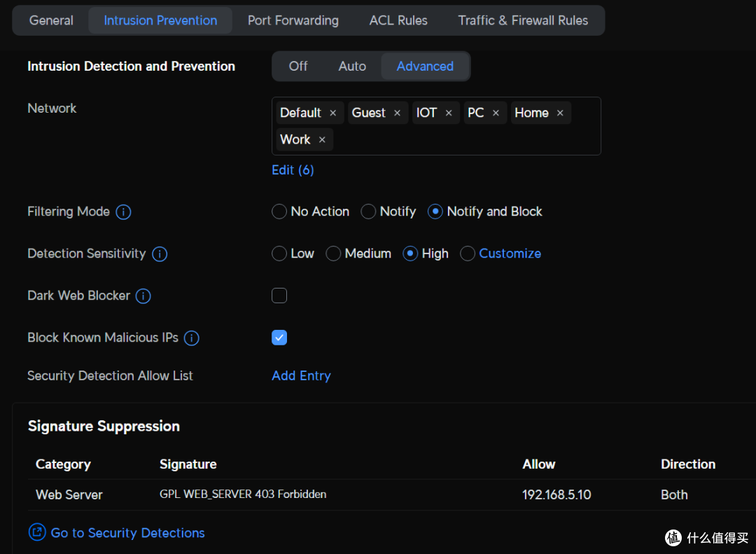
Task: Select Notify filtering mode
Action: [x=368, y=212]
